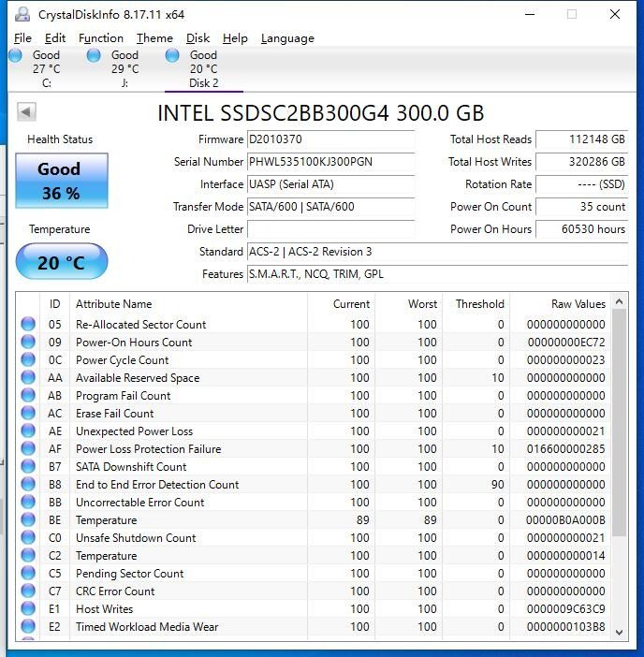Select the Disk 2 tab
This screenshot has height=657, width=644.
[x=204, y=68]
